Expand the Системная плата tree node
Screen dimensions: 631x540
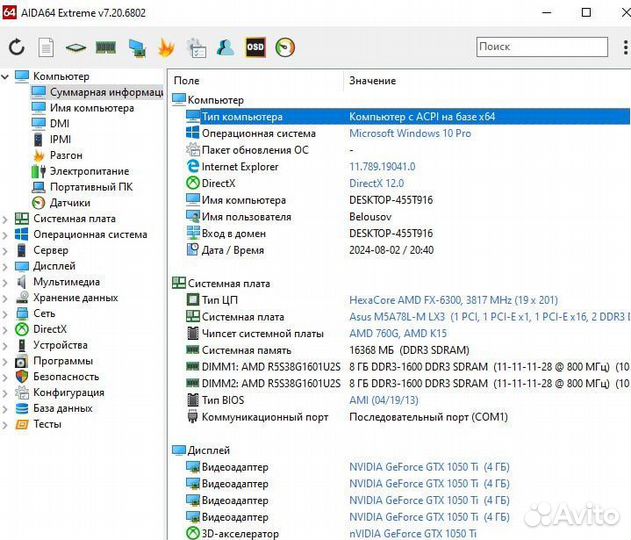coord(5,219)
